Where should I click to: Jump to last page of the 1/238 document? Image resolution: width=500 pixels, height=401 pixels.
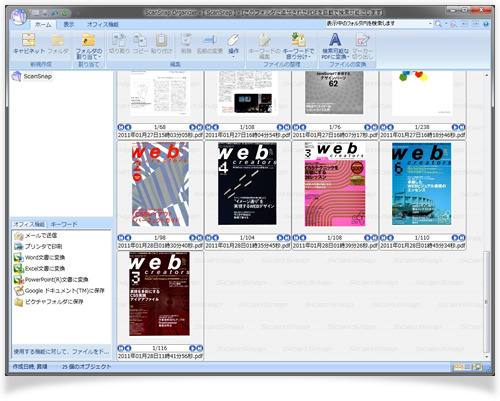462,127
